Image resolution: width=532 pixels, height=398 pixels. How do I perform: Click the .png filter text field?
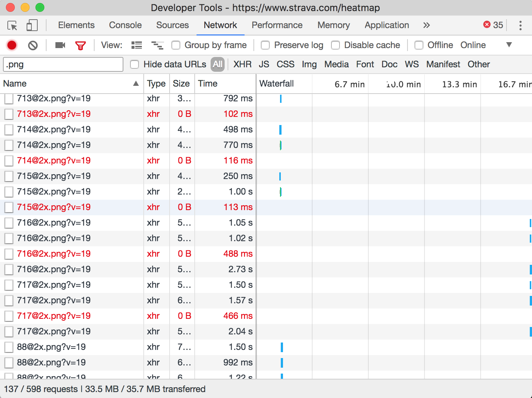(x=63, y=64)
